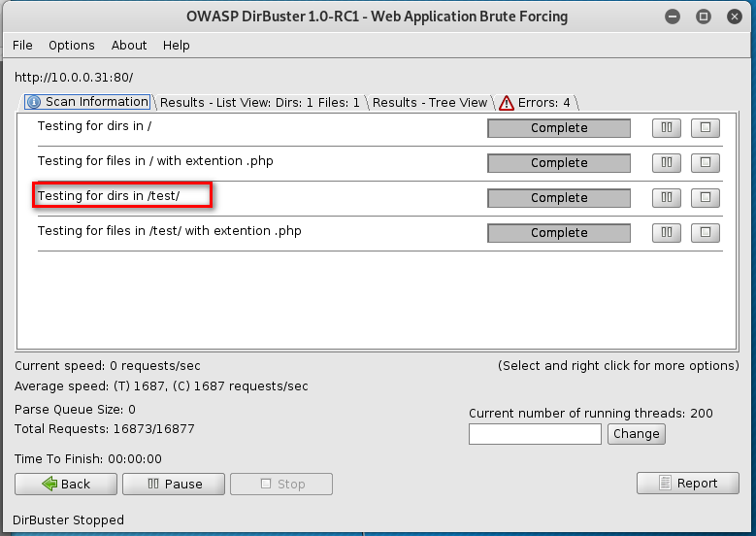Click the Change threads button
Screen dimensions: 756x536
pos(636,434)
